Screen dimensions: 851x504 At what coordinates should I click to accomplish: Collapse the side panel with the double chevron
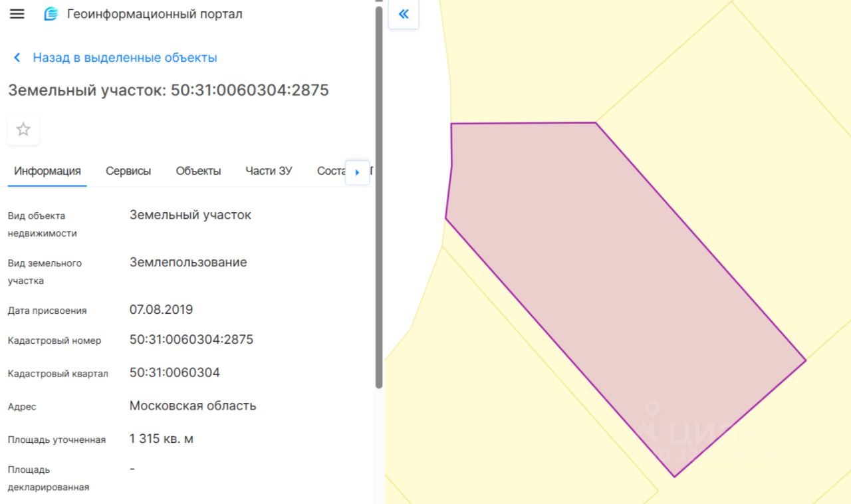pos(403,15)
